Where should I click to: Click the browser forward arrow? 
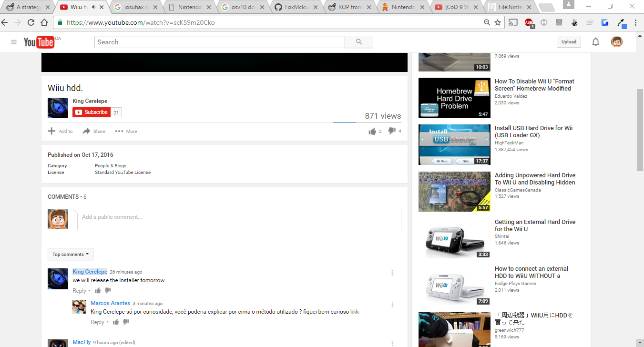tap(18, 22)
